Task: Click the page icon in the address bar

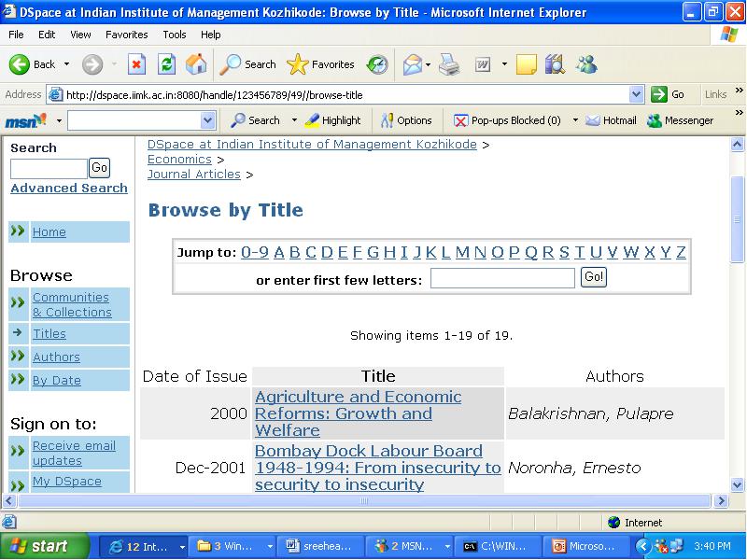Action: pyautogui.click(x=56, y=95)
